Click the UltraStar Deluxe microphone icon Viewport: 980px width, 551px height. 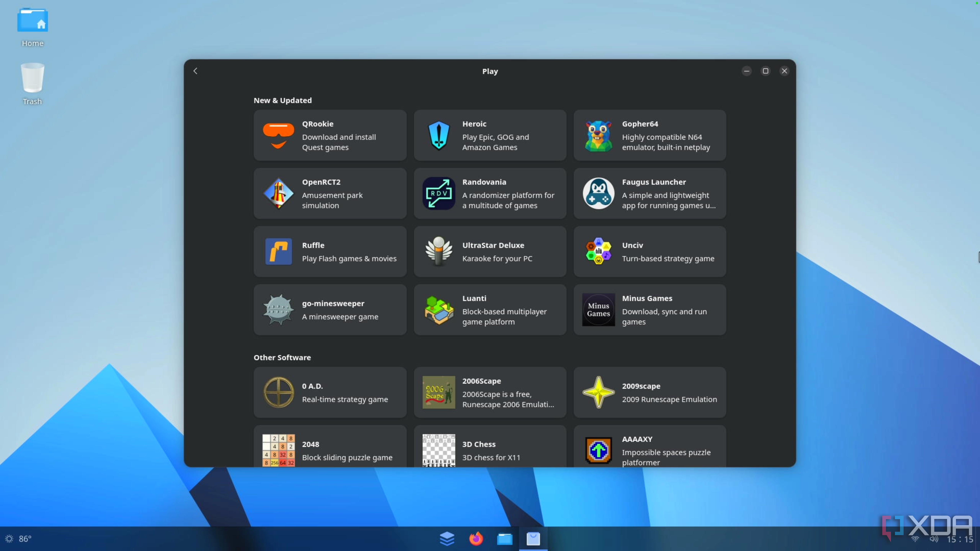439,251
